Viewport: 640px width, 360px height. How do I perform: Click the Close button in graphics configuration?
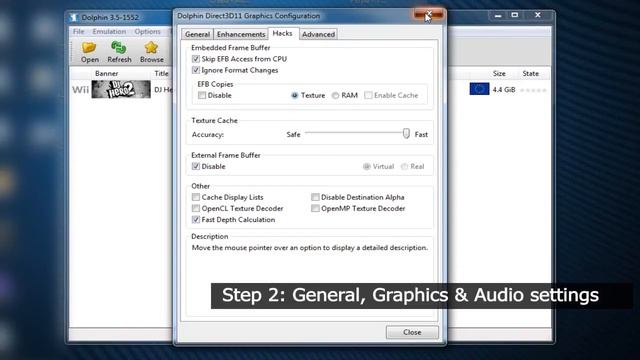412,332
